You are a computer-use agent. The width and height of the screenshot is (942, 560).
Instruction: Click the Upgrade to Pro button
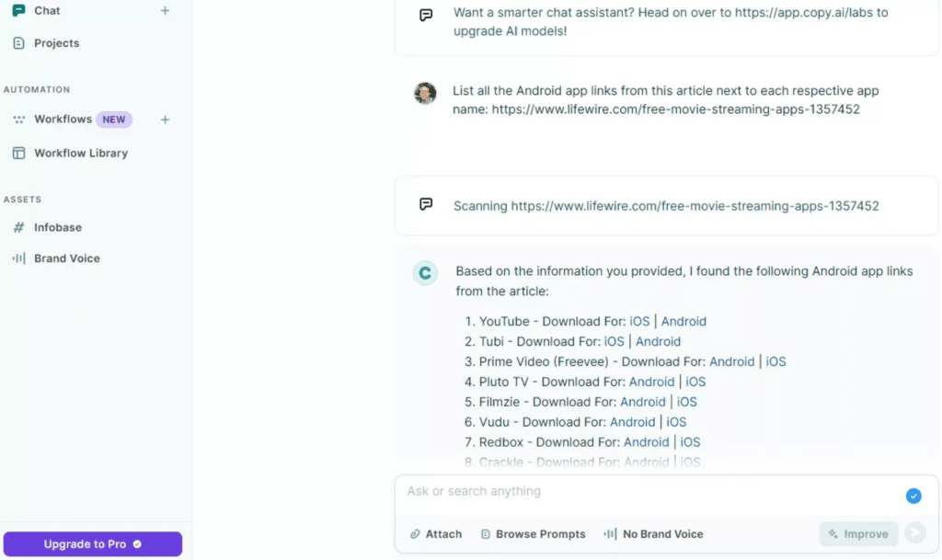92,543
